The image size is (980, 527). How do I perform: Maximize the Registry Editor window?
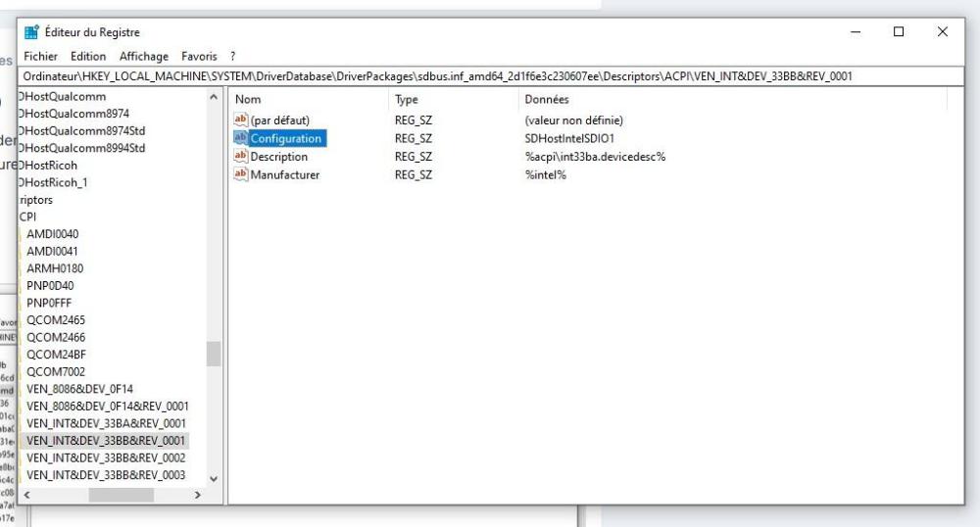[899, 32]
